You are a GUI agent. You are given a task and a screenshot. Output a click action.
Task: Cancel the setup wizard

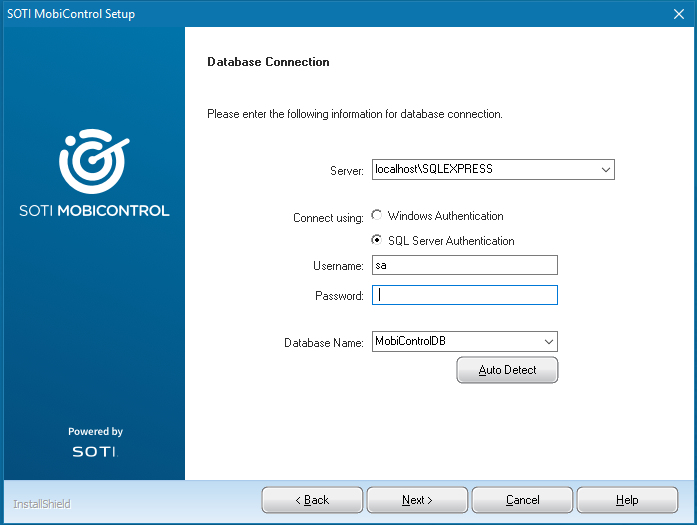point(522,500)
